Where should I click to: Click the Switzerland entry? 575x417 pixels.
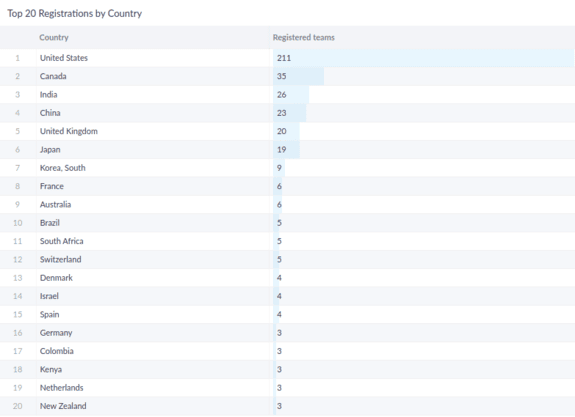(x=61, y=260)
